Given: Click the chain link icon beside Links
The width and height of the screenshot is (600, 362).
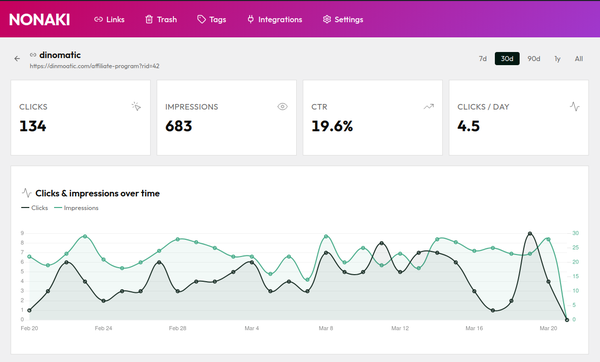Looking at the screenshot, I should [98, 19].
